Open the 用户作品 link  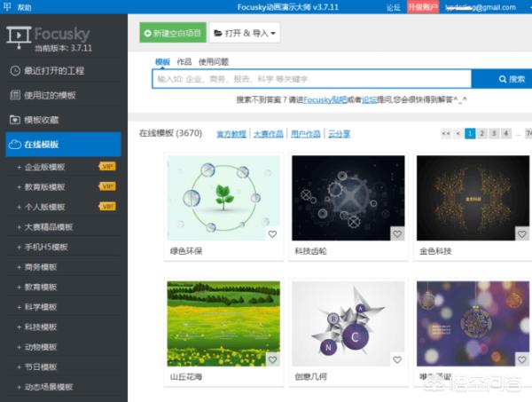tap(306, 134)
